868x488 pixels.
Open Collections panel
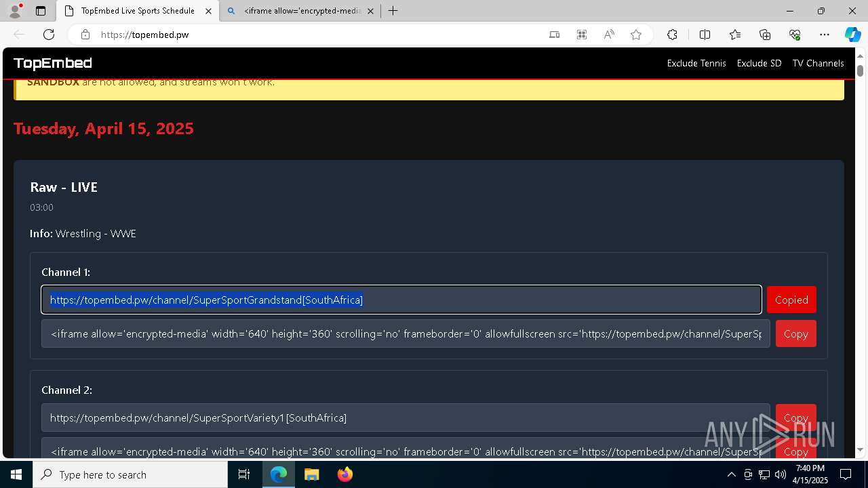[765, 35]
